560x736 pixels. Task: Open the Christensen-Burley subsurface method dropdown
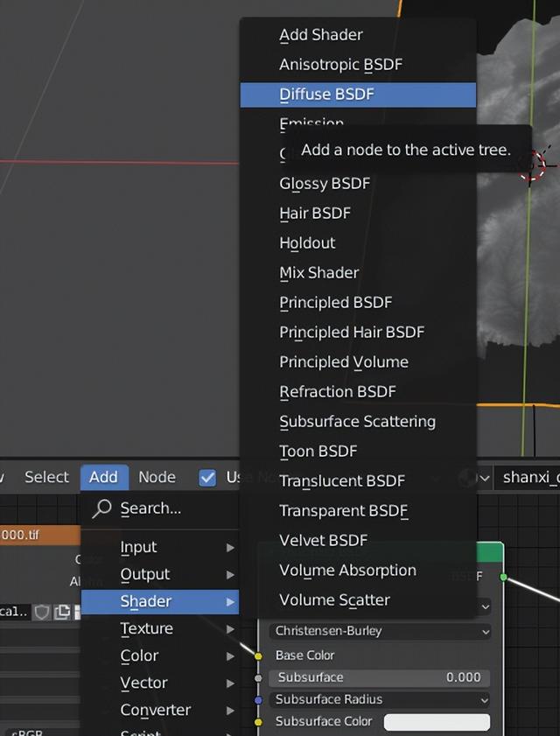pyautogui.click(x=381, y=631)
